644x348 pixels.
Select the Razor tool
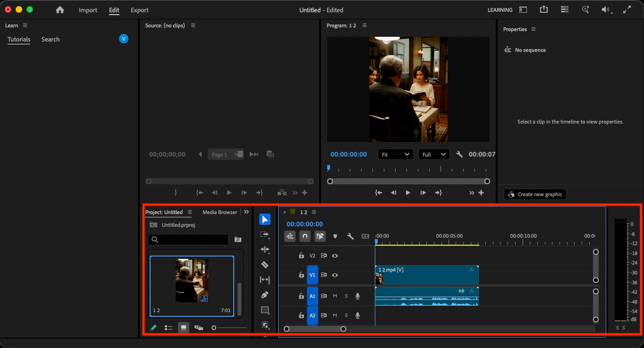pyautogui.click(x=265, y=265)
